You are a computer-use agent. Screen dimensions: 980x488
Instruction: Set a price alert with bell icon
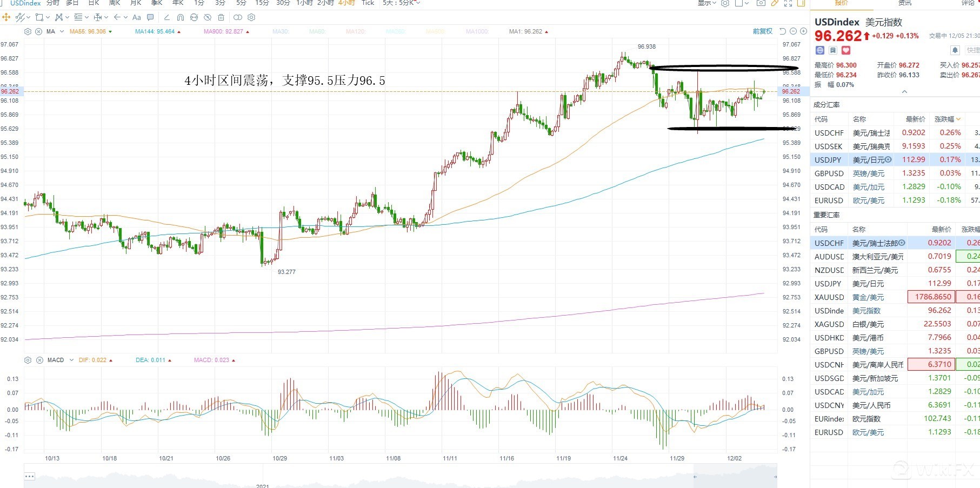point(955,50)
